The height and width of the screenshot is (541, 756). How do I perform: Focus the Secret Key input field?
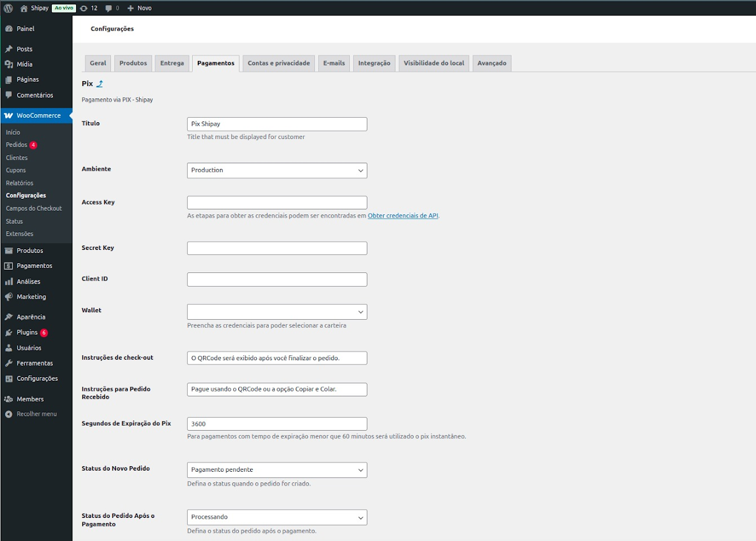coord(277,248)
